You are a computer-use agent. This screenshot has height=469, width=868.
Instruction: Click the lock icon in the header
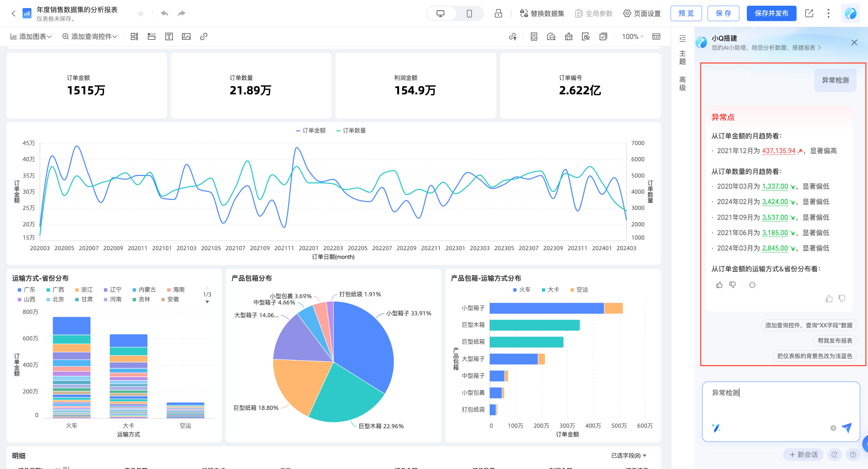point(498,14)
